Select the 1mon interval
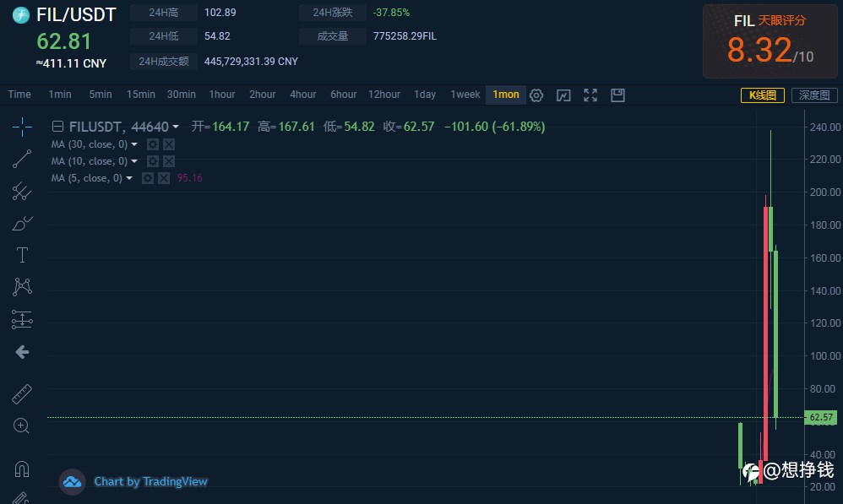 (506, 95)
